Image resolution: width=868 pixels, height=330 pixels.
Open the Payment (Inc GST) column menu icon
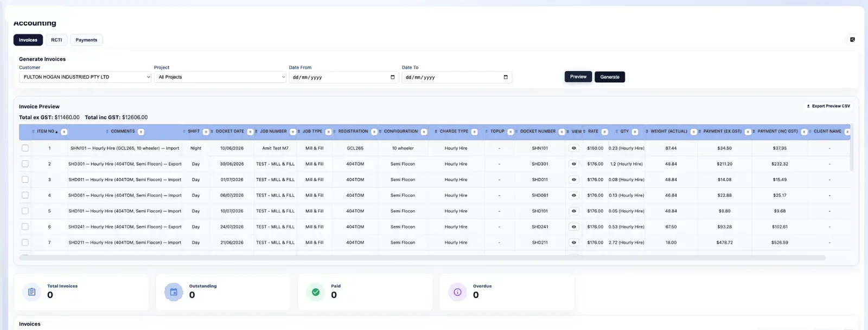(804, 132)
